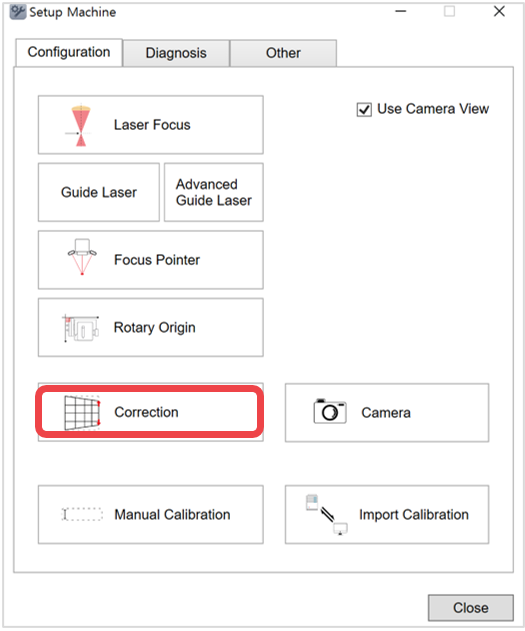Open the Other tab
The width and height of the screenshot is (525, 631).
(283, 53)
